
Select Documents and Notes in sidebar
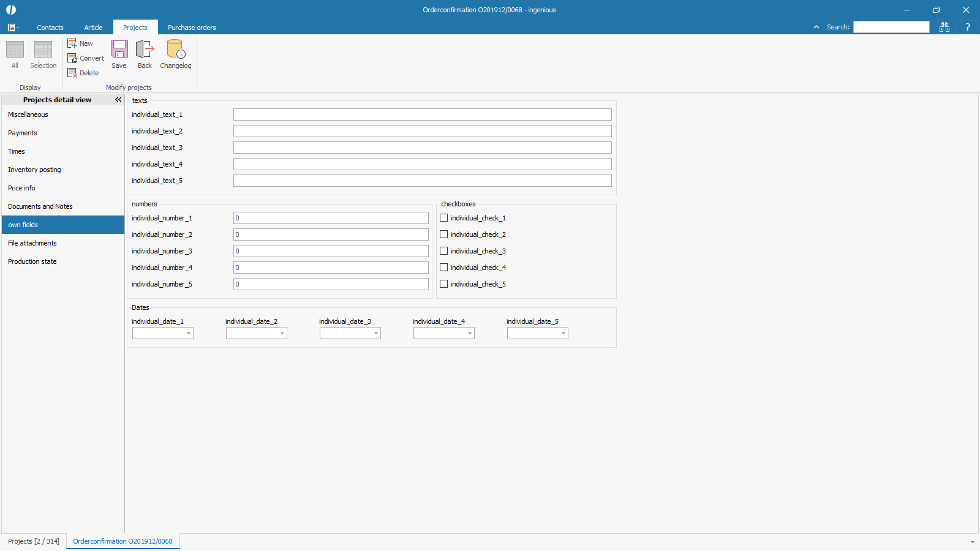pyautogui.click(x=40, y=206)
